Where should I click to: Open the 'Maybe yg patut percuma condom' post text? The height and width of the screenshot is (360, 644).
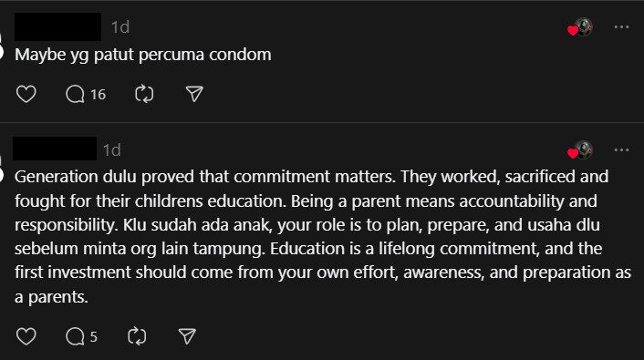(x=143, y=55)
